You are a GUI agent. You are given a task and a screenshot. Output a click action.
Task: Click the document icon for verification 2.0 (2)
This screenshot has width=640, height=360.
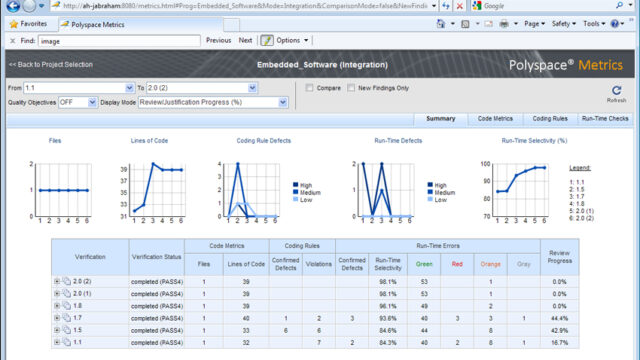(x=67, y=281)
